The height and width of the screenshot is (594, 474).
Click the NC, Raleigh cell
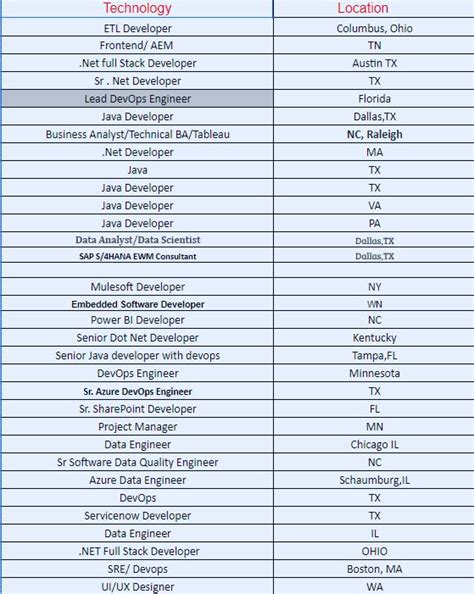[x=374, y=134]
